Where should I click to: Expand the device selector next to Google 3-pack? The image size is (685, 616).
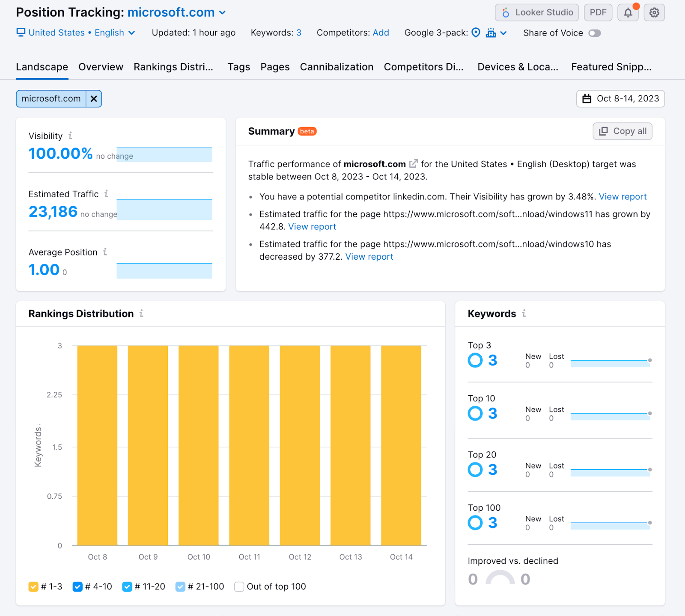coord(503,33)
